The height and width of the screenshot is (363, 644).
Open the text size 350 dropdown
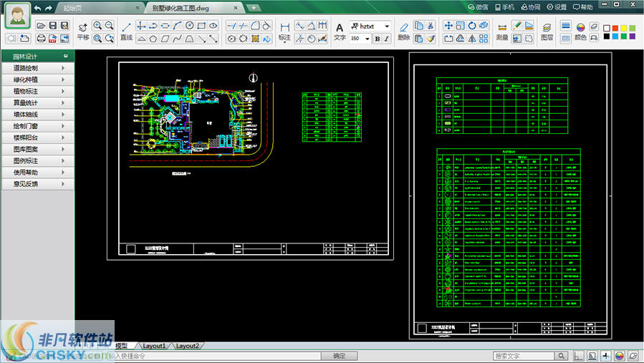(367, 38)
